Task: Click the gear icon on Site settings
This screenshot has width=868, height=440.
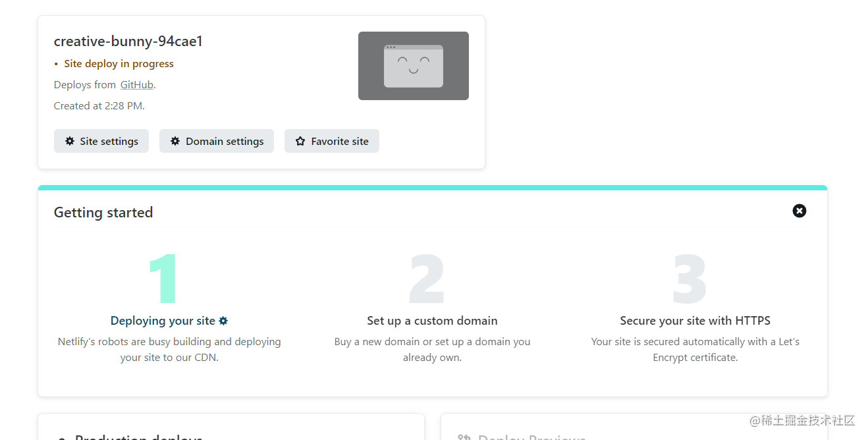Action: 70,141
